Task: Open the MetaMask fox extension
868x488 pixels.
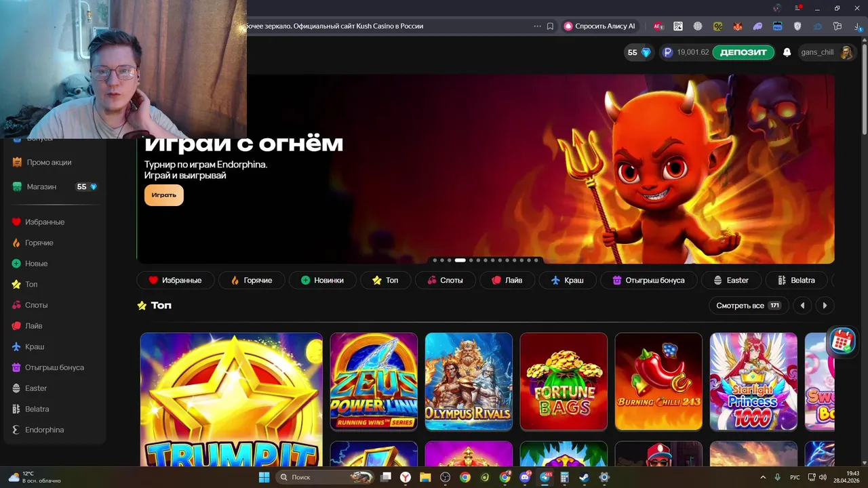Action: click(737, 26)
